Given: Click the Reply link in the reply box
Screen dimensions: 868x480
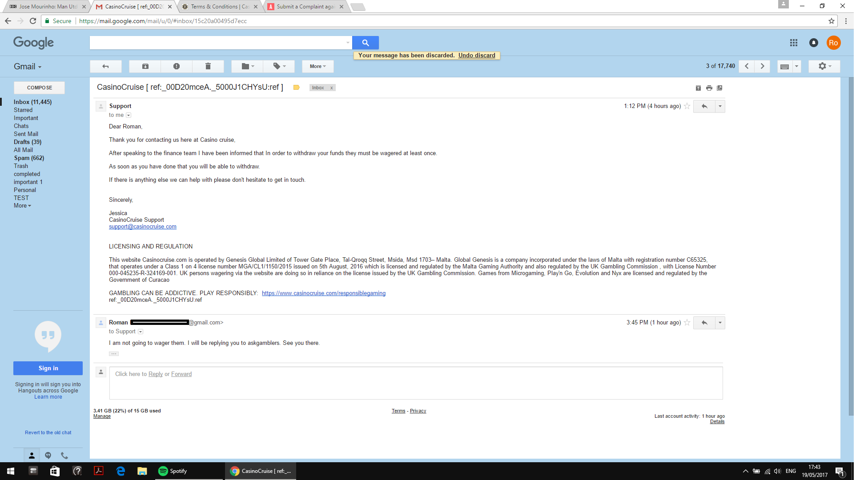Looking at the screenshot, I should click(156, 374).
